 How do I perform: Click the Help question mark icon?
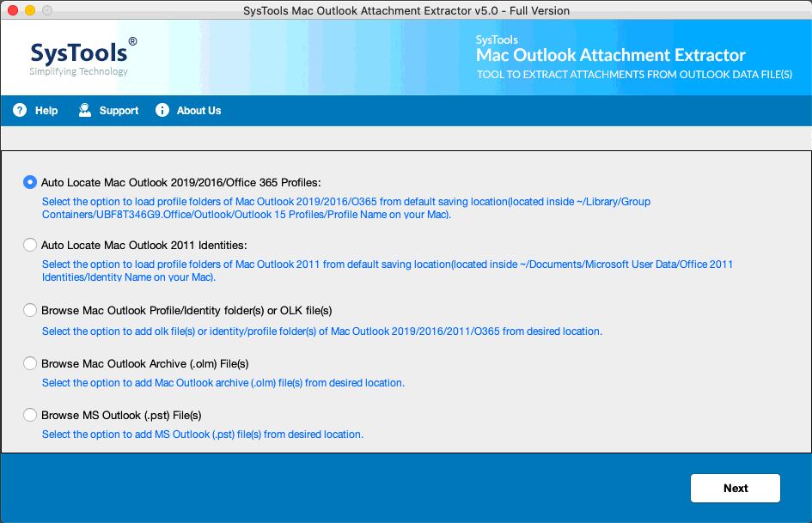point(20,110)
